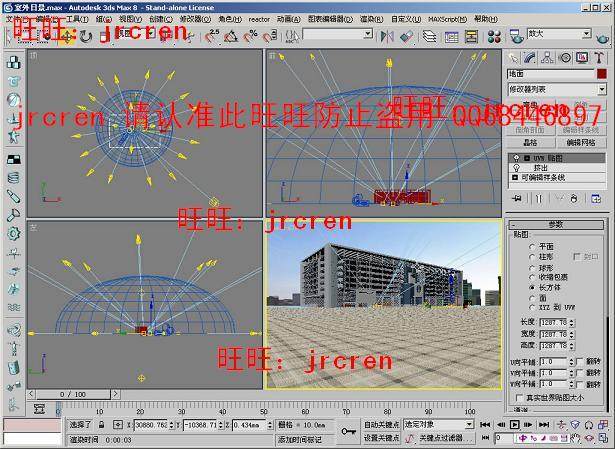
Task: Click the object color swatch
Action: click(x=601, y=73)
